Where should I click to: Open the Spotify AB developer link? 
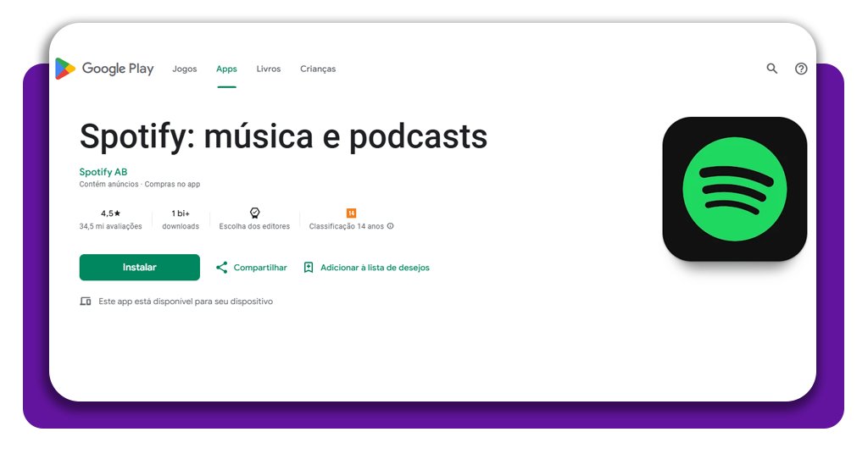point(103,172)
